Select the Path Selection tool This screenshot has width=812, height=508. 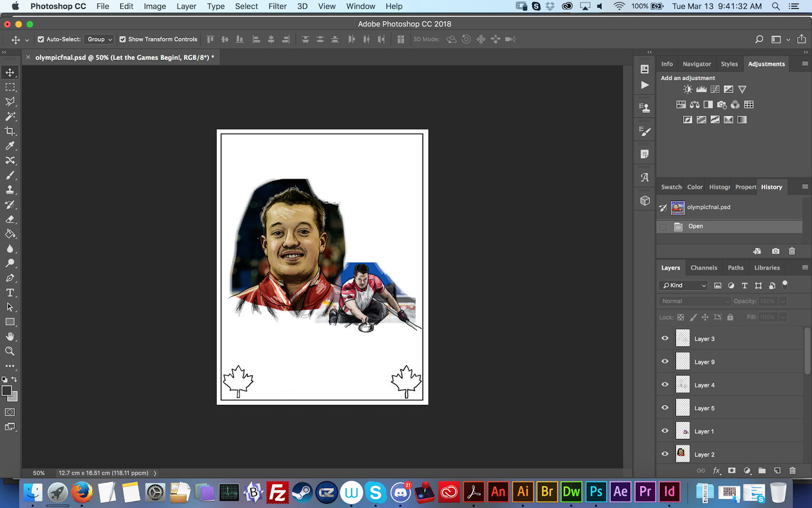click(x=10, y=307)
